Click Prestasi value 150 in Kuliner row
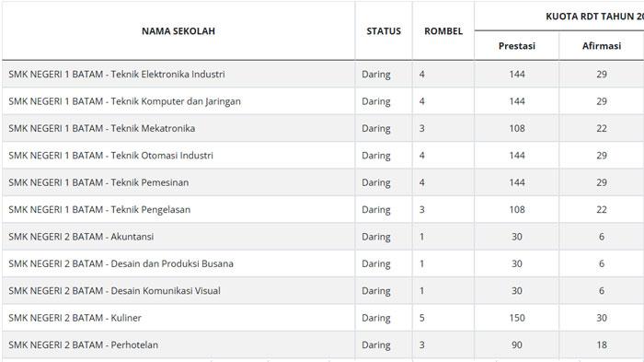The height and width of the screenshot is (362, 644). [517, 318]
